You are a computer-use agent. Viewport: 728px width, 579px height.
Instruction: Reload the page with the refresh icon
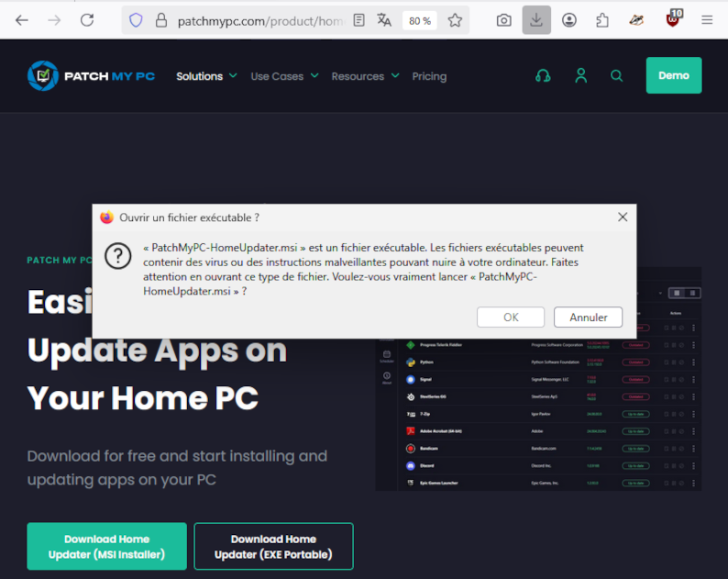(87, 20)
